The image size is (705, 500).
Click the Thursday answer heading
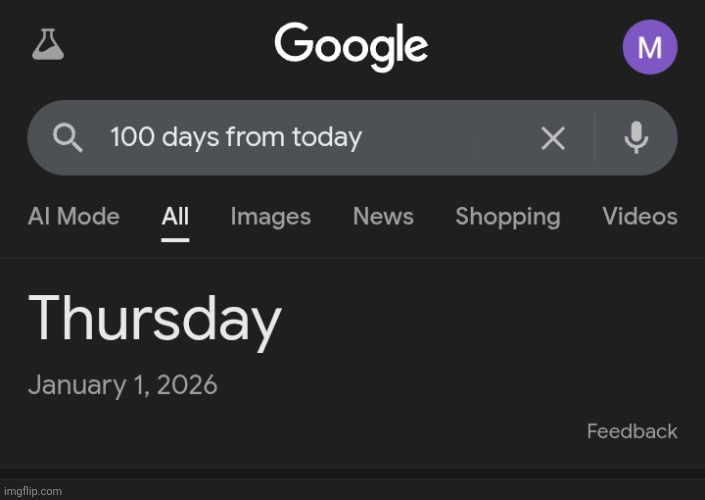pyautogui.click(x=155, y=320)
